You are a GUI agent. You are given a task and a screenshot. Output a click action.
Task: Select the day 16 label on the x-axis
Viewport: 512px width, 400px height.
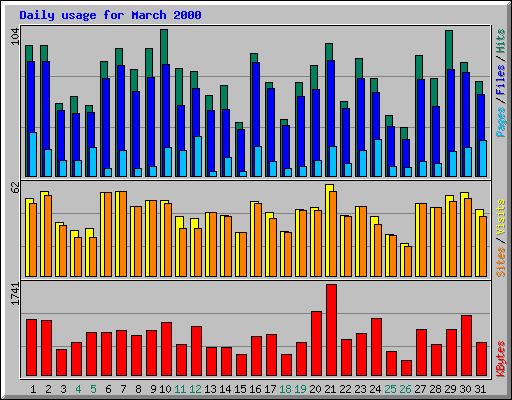(255, 389)
